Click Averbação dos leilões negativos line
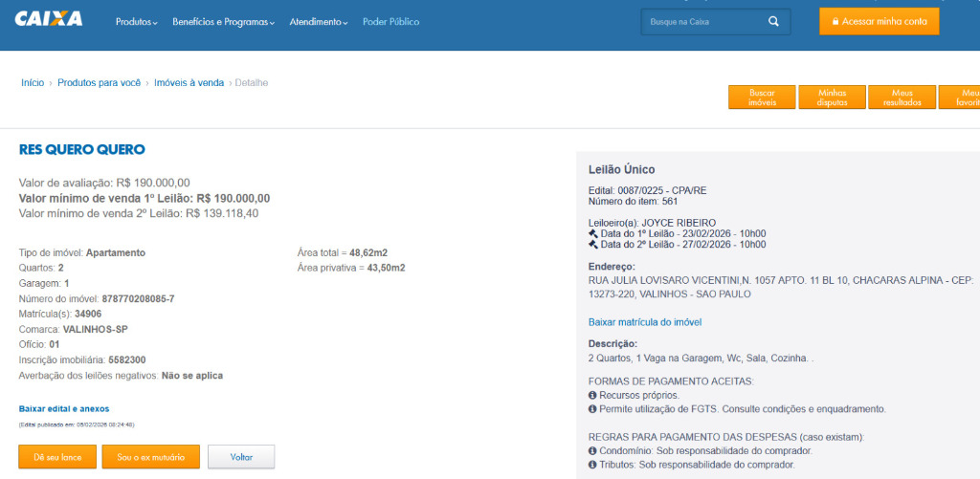Screen dimensions: 980x479 point(121,376)
